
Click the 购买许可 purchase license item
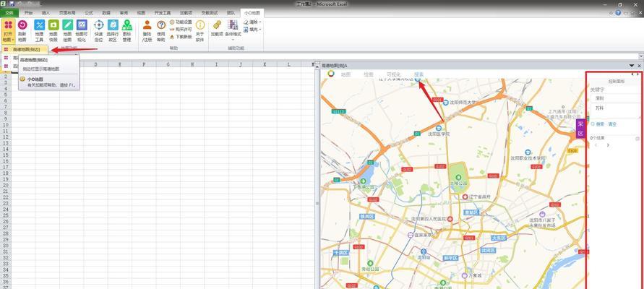pos(181,29)
